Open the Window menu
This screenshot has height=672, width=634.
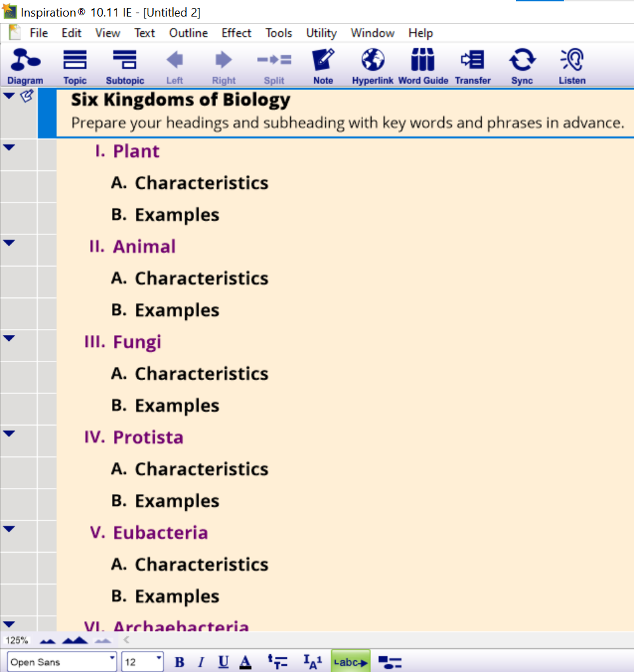pos(372,33)
